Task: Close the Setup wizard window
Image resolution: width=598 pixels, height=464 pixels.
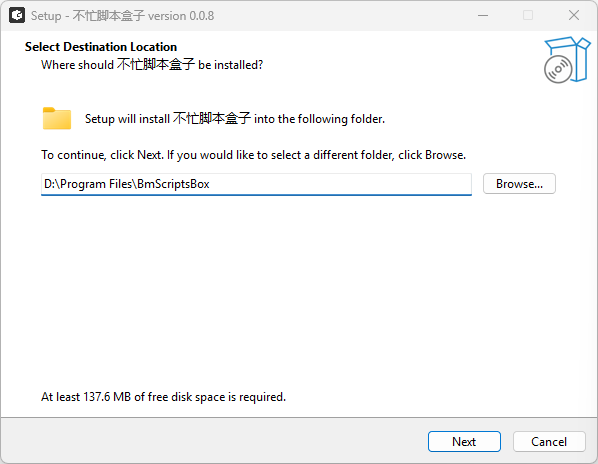Action: [x=574, y=16]
